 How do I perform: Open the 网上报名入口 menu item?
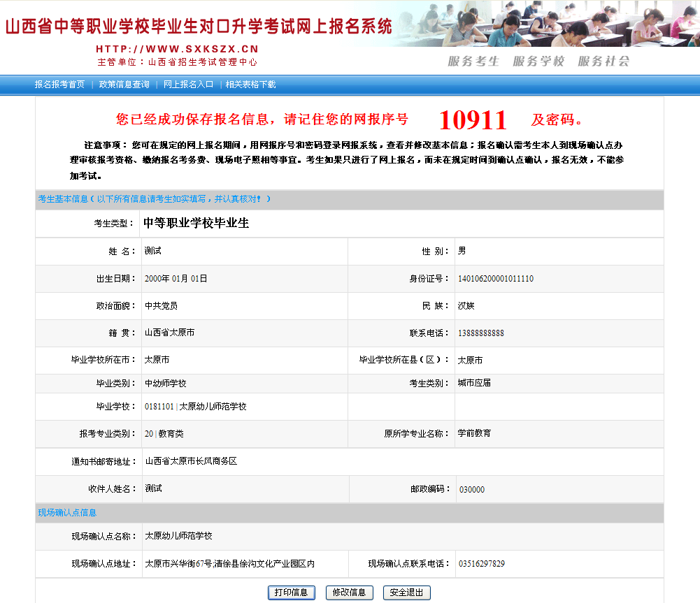[188, 85]
